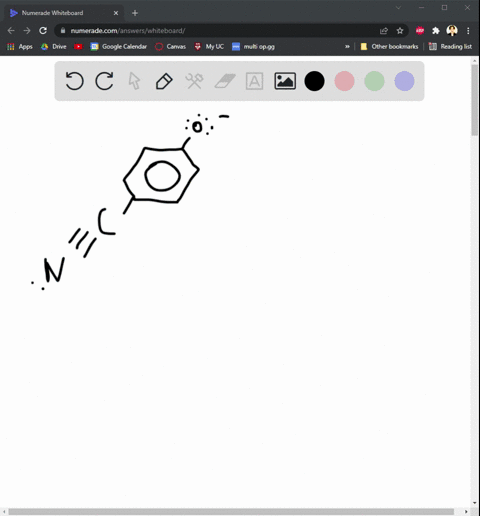
Task: Open the Google Calendar bookmark
Action: coord(119,47)
